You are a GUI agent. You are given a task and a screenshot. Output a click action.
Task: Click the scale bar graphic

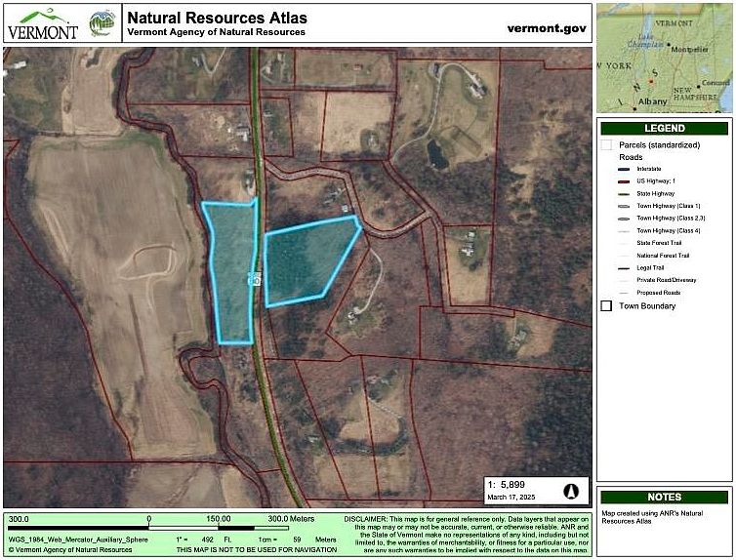[x=149, y=528]
